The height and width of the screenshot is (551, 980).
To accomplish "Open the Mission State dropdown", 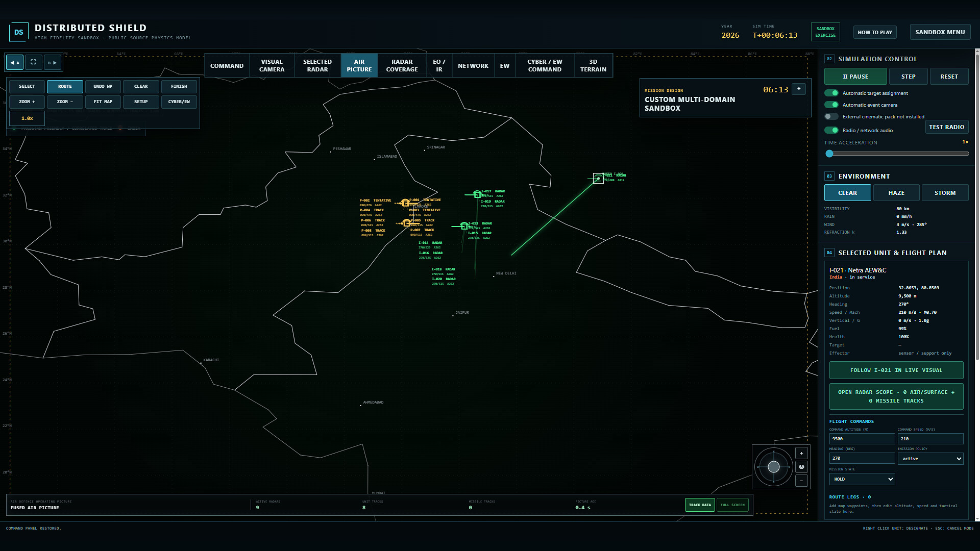I will (x=862, y=479).
